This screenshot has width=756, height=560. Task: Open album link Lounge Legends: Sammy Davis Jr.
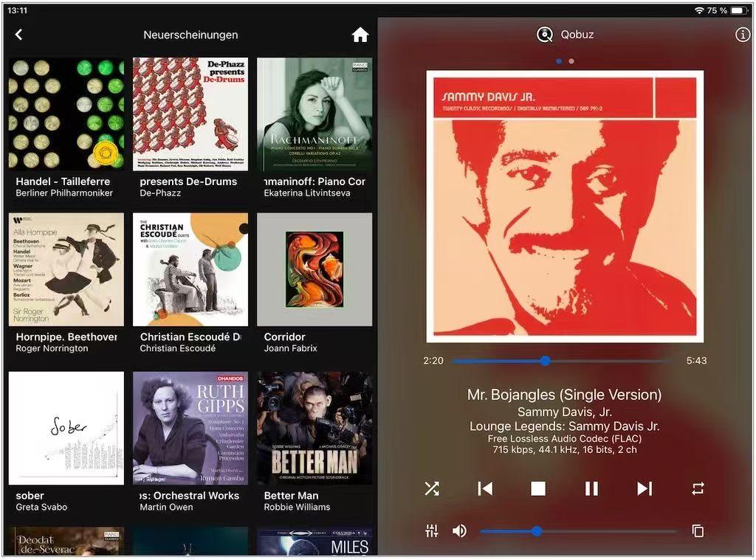(x=565, y=426)
